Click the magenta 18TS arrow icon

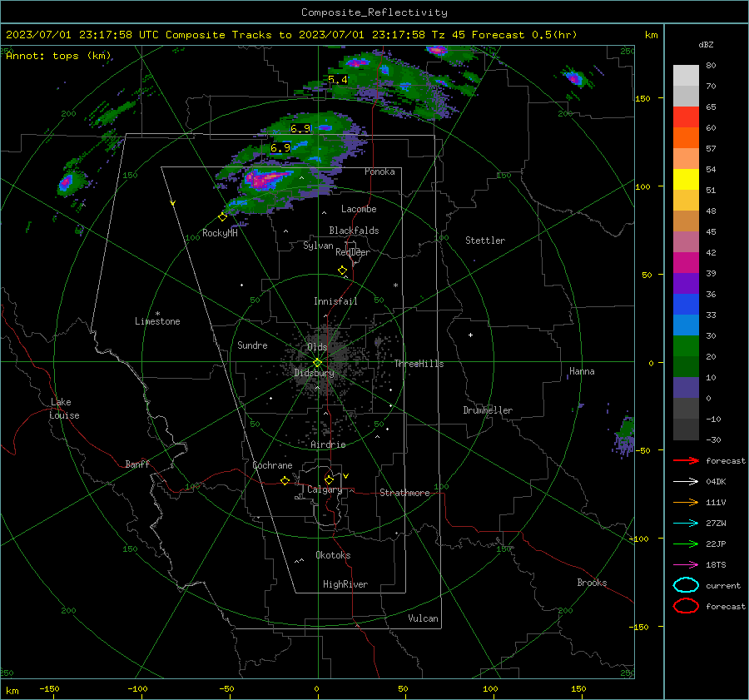[x=686, y=565]
